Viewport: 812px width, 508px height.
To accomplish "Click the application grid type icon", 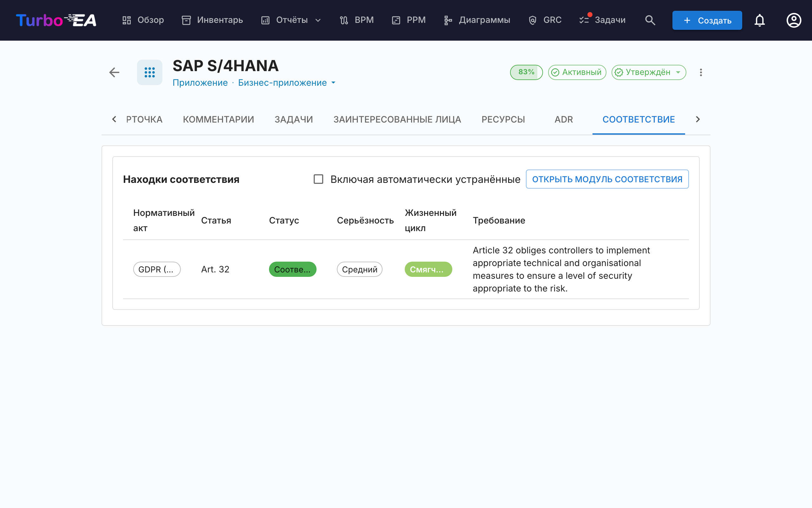I will pos(150,72).
